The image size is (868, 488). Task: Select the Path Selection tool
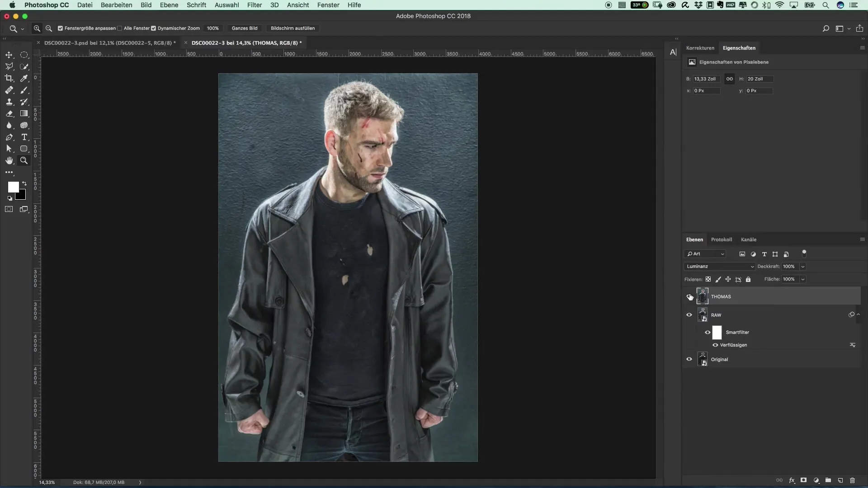click(9, 149)
